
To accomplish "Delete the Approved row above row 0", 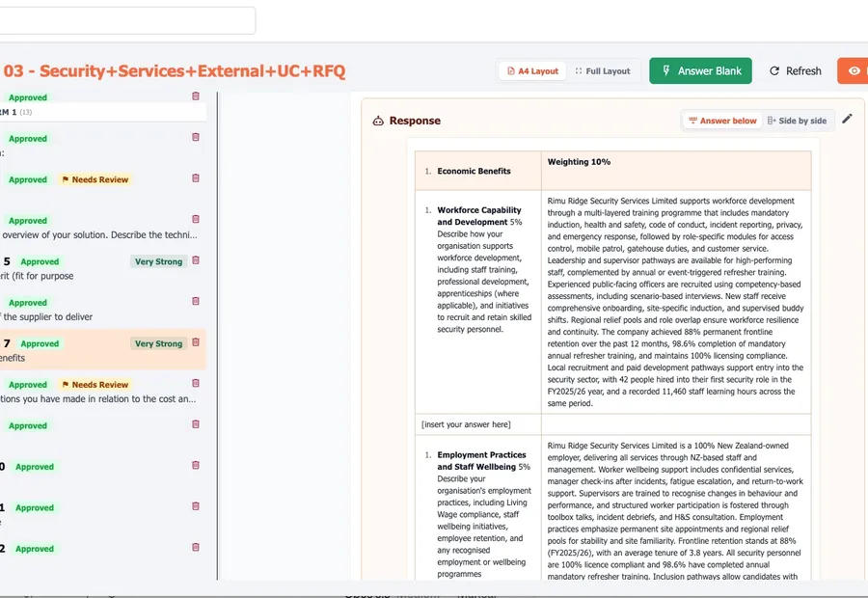I will click(196, 424).
